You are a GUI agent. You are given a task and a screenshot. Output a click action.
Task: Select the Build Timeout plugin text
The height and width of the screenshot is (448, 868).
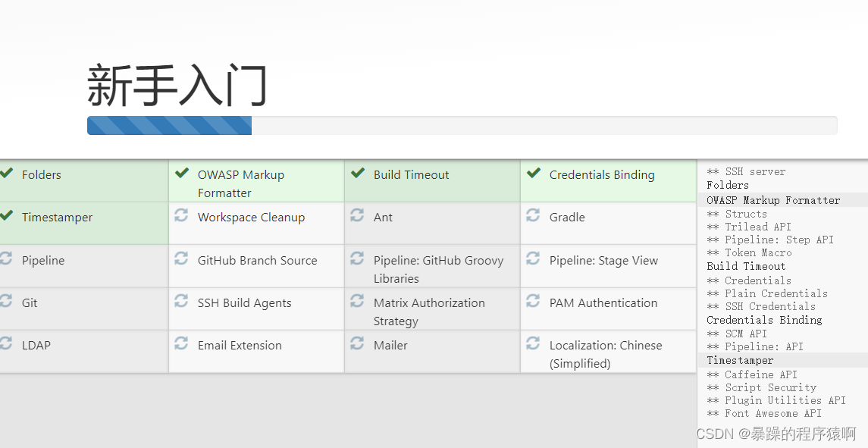tap(412, 175)
